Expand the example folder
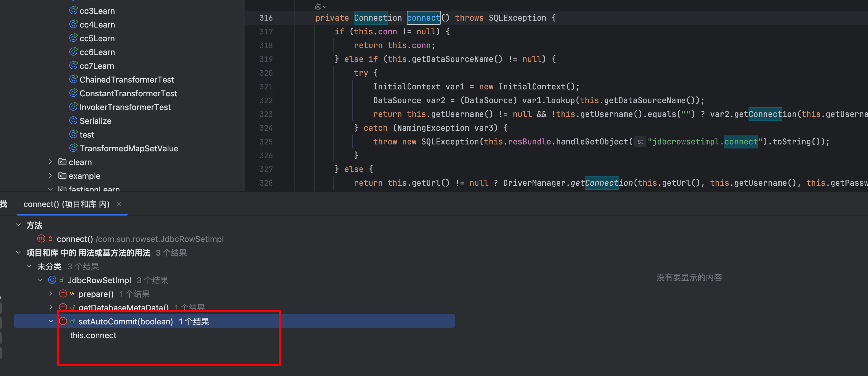Image resolution: width=868 pixels, height=376 pixels. point(50,176)
